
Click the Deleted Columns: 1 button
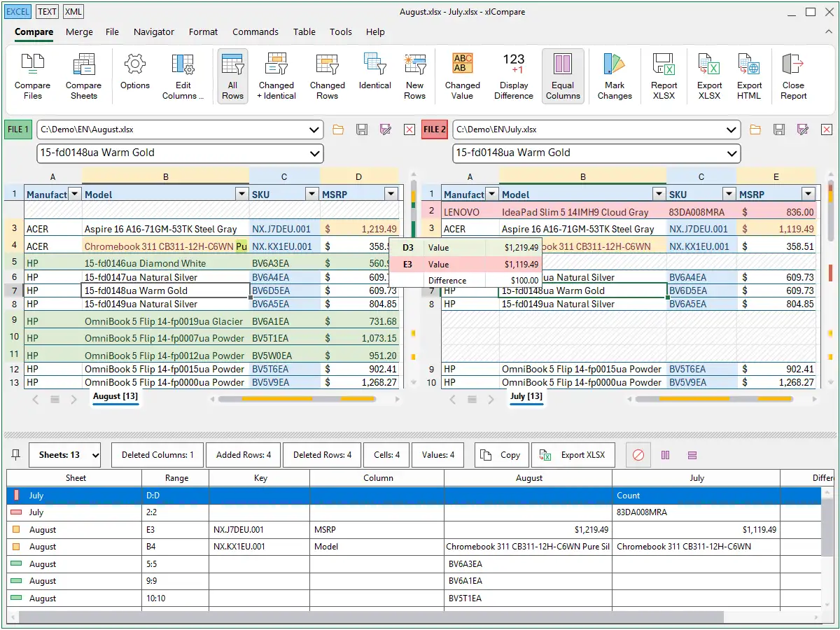click(157, 455)
